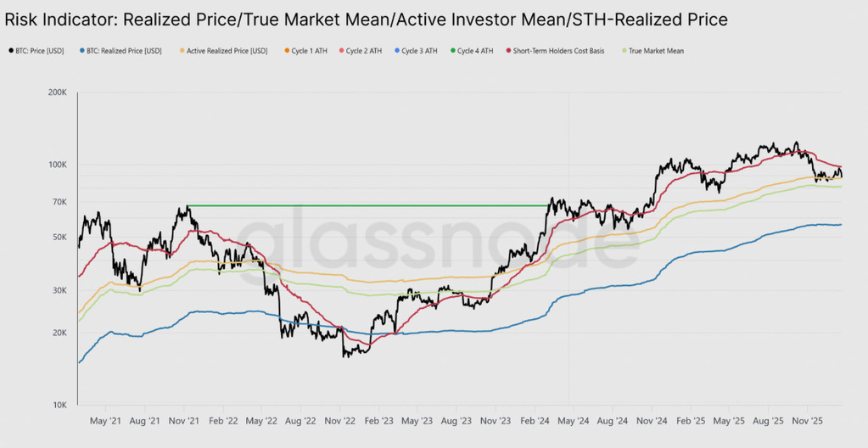Select the light green True Market Mean swatch
Viewport: 868px width, 448px height.
pyautogui.click(x=625, y=51)
